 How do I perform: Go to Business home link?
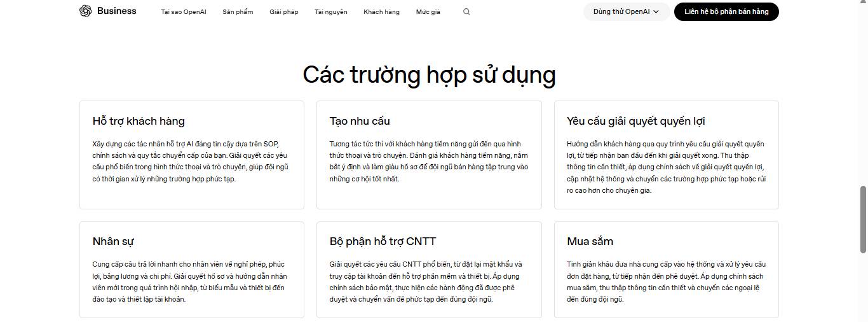point(117,11)
